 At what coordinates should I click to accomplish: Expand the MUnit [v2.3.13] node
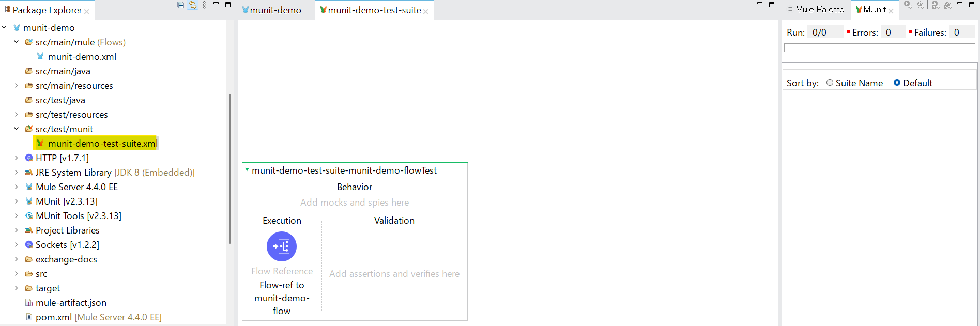pos(16,201)
